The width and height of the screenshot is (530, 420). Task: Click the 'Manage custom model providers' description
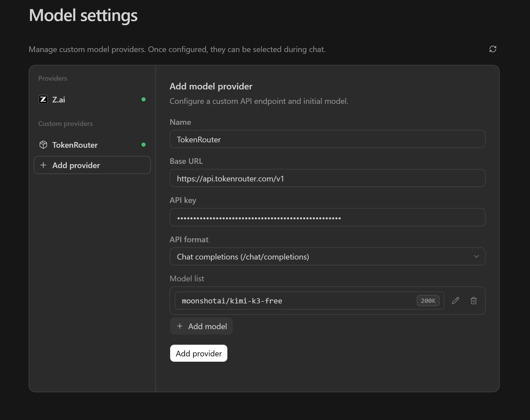(177, 49)
